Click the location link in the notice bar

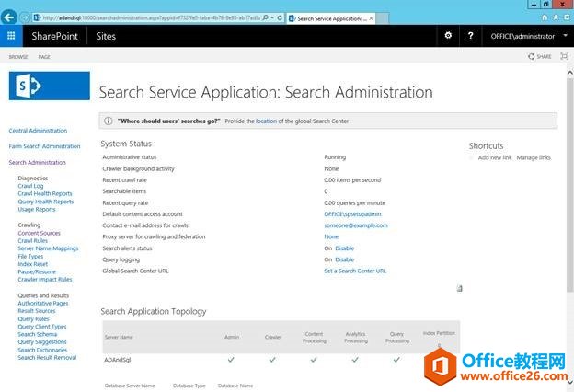266,121
